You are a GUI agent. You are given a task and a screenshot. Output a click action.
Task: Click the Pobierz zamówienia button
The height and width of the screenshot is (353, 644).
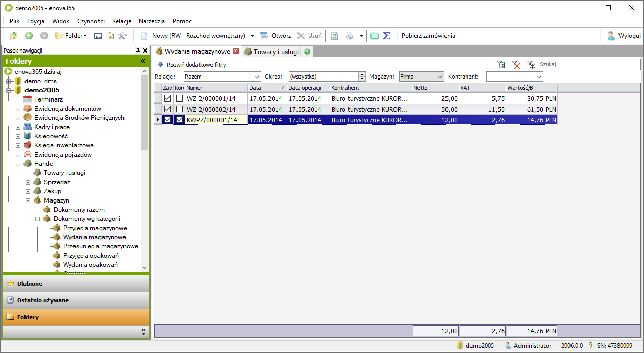(428, 36)
